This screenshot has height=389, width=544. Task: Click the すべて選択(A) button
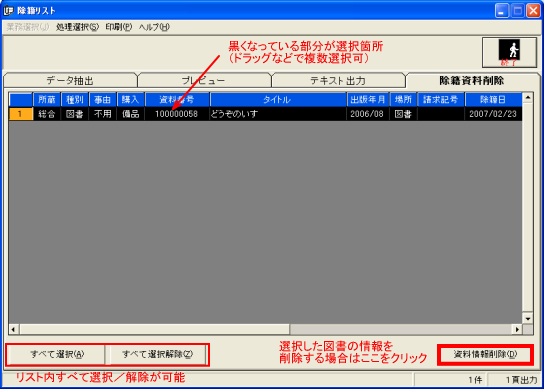tap(57, 354)
